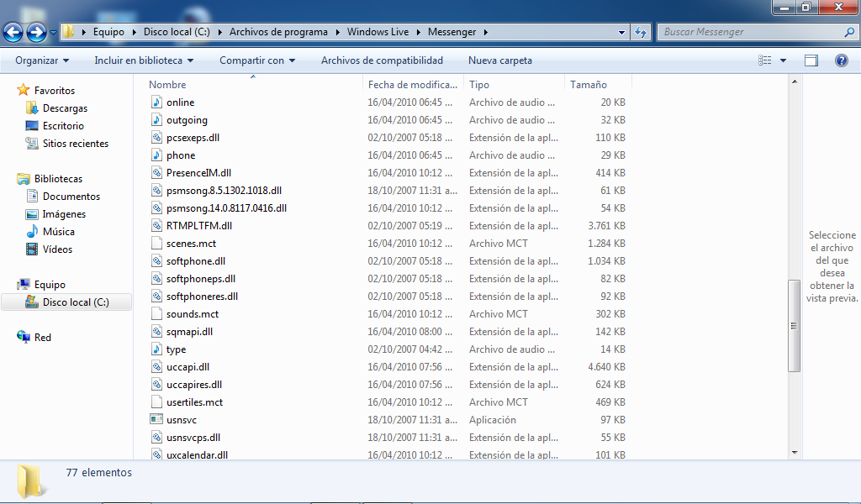Click Windows Live breadcrumb segment

pos(378,32)
